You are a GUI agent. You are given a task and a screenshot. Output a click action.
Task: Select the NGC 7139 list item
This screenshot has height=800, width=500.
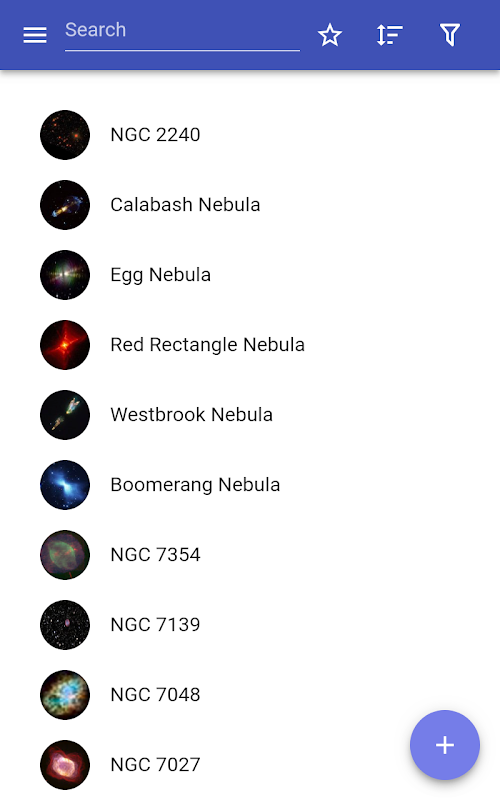250,624
